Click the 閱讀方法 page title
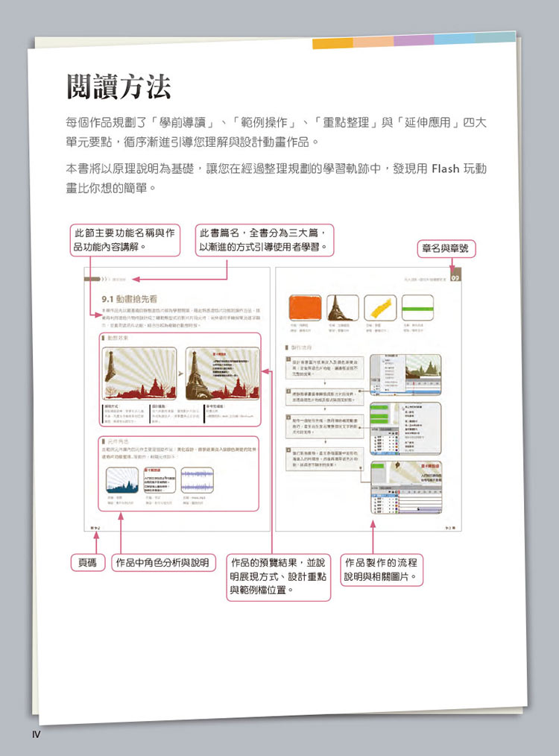The image size is (559, 756). point(119,86)
